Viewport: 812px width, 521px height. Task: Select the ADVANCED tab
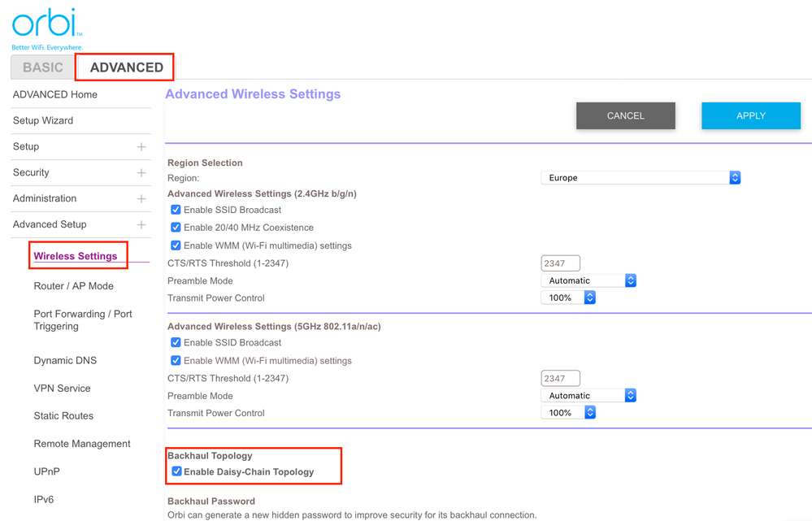(x=126, y=67)
